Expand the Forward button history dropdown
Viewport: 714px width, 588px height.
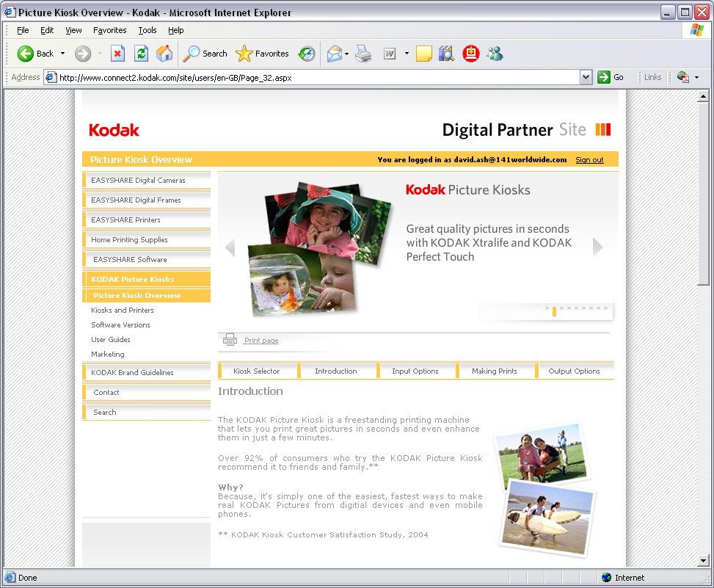coord(101,54)
